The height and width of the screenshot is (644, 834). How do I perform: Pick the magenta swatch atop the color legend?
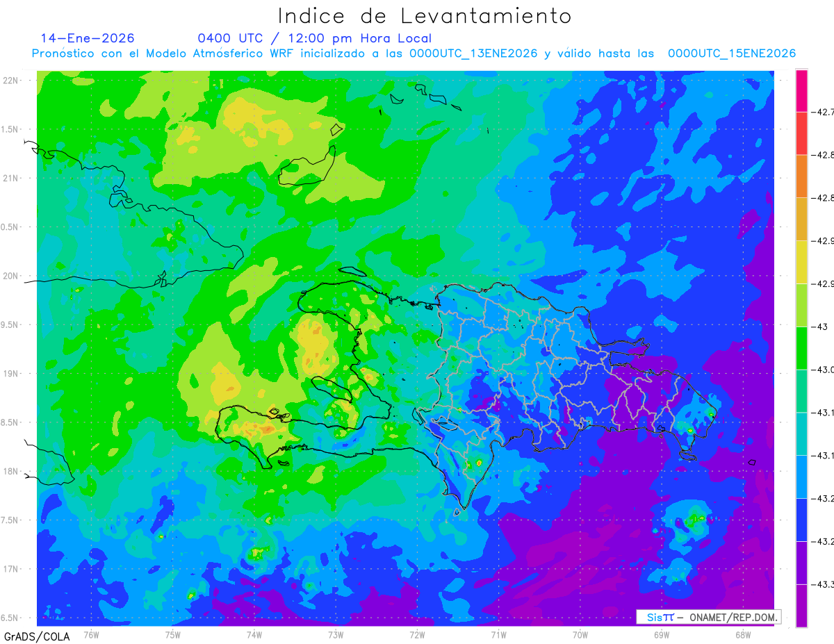[x=801, y=90]
